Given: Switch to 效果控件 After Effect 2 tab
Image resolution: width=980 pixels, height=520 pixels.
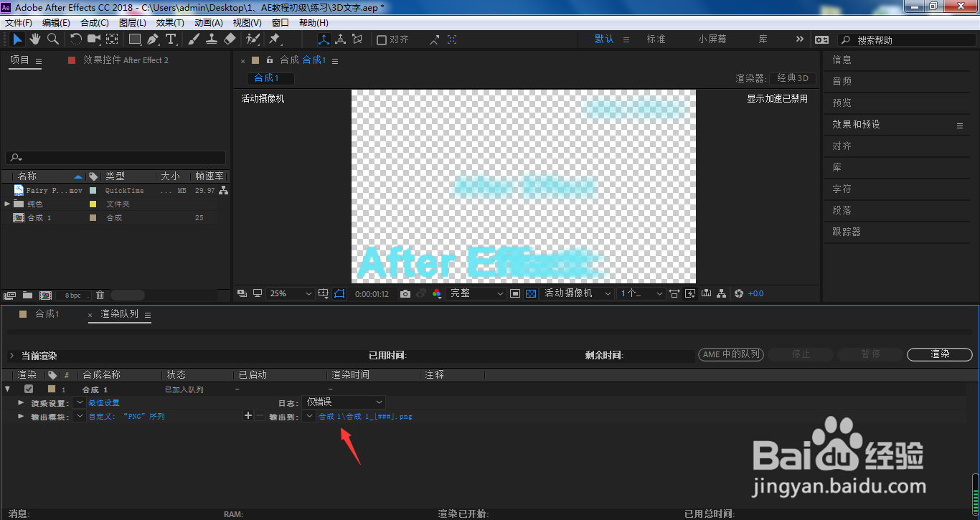Looking at the screenshot, I should [x=126, y=60].
